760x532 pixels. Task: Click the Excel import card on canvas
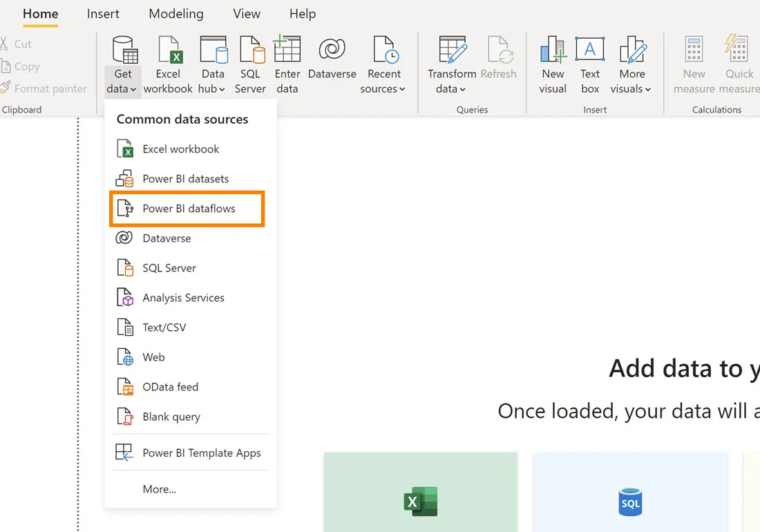click(x=421, y=492)
